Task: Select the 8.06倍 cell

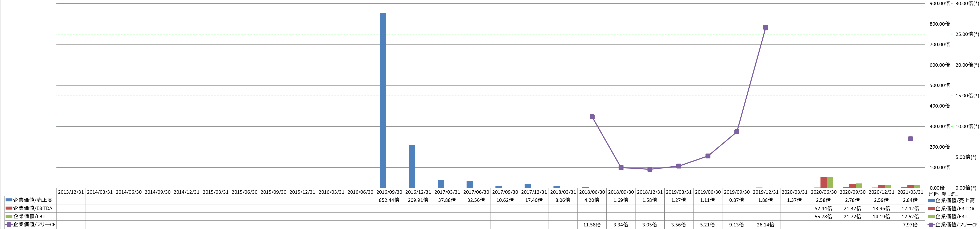Action: tap(563, 200)
